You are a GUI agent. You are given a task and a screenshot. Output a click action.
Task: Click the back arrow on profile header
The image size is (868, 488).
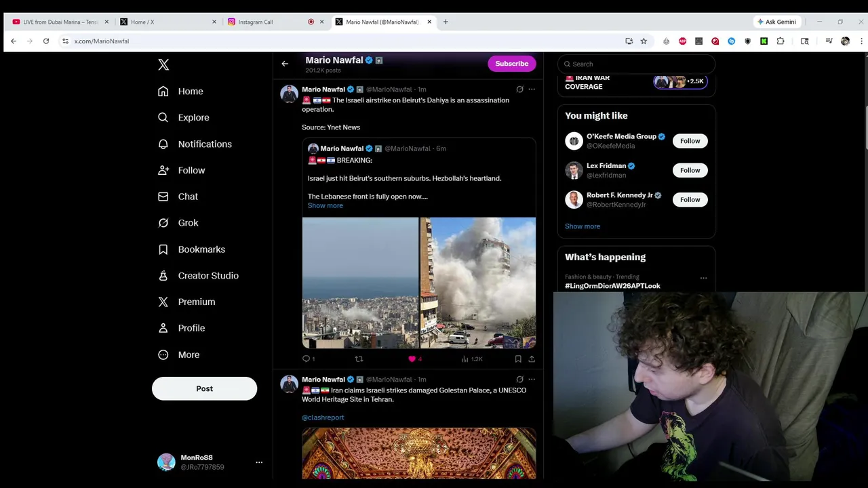[x=285, y=64]
